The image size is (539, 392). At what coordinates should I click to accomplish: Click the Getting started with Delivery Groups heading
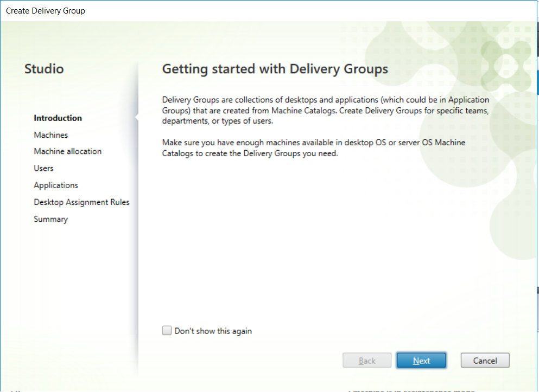(275, 69)
